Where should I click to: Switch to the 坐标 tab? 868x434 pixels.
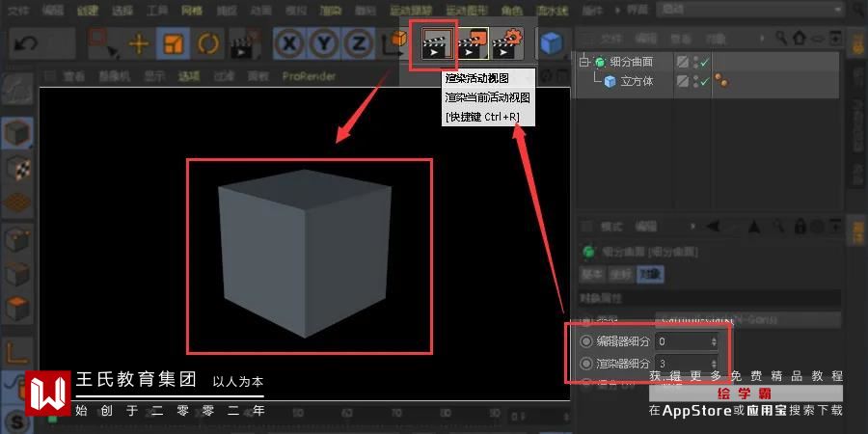pos(621,274)
